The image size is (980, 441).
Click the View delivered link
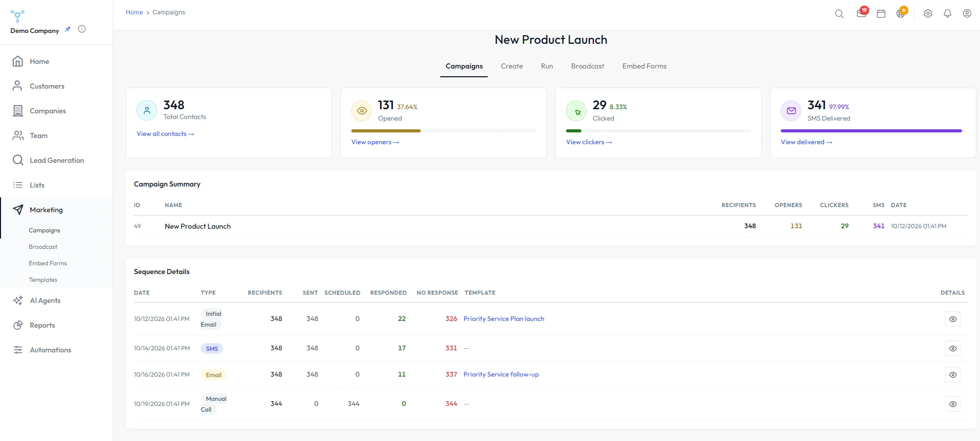tap(806, 142)
